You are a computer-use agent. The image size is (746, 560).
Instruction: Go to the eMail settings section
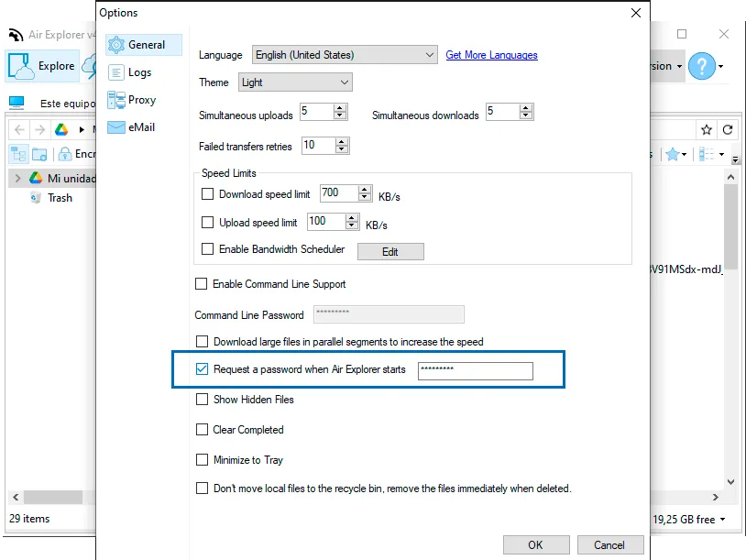[x=131, y=127]
